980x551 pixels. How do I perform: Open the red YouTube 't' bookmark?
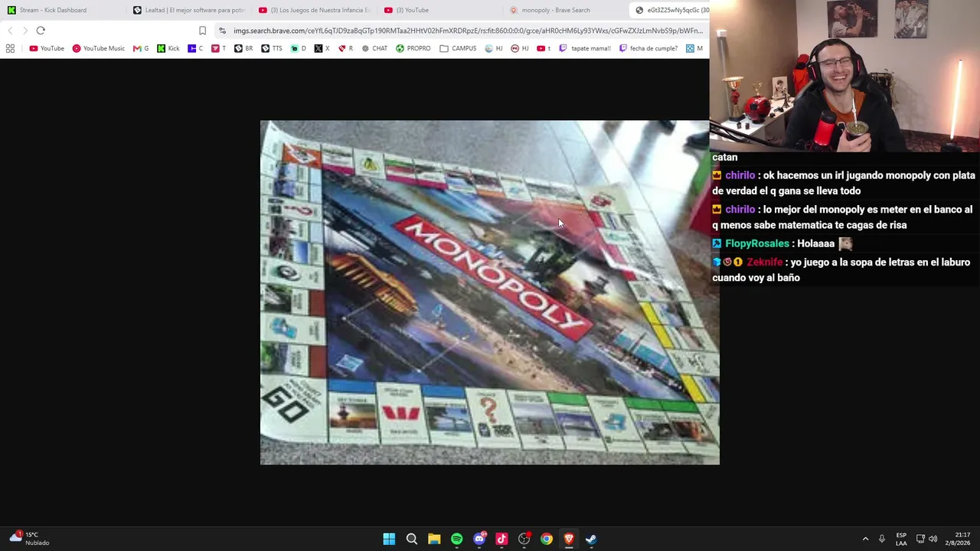[x=544, y=48]
